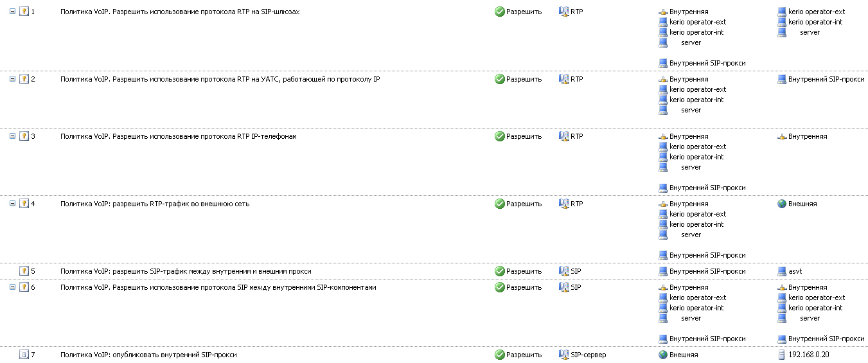Collapse rule 6 row with minus expander

(12, 287)
